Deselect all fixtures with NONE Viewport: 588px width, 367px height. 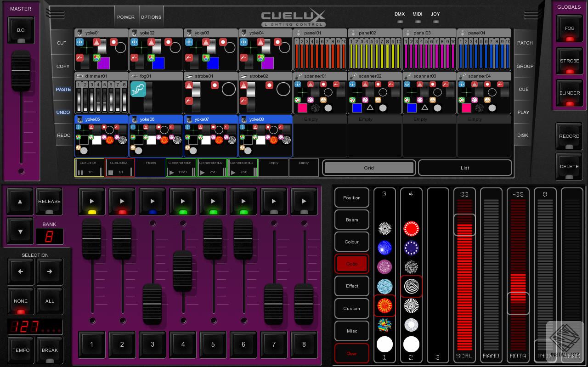pos(21,301)
